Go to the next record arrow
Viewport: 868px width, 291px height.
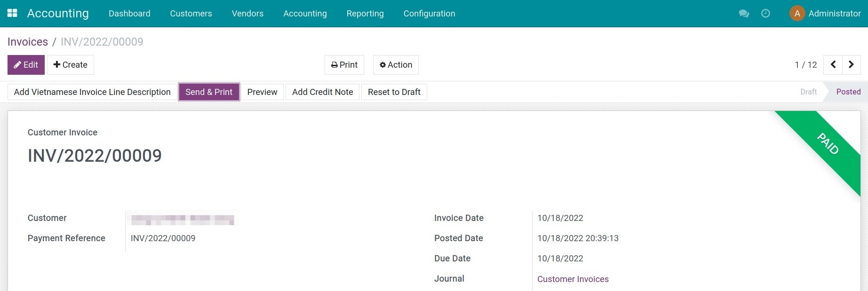point(851,65)
